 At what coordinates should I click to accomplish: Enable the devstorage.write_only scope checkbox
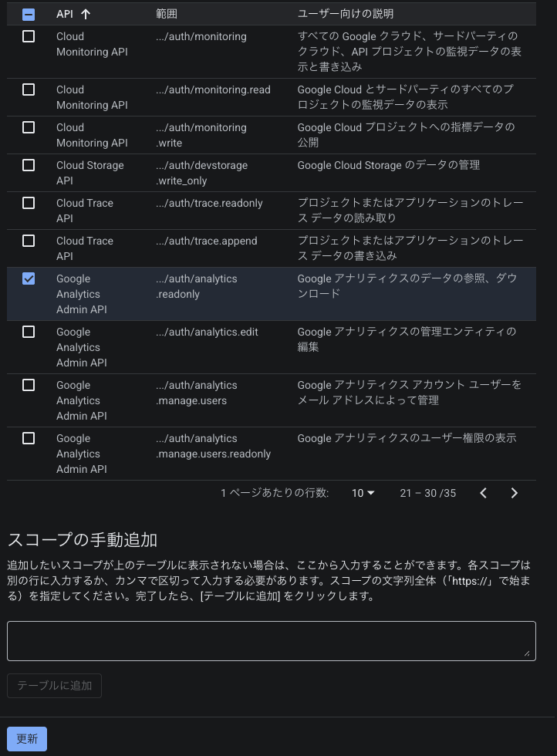click(29, 165)
